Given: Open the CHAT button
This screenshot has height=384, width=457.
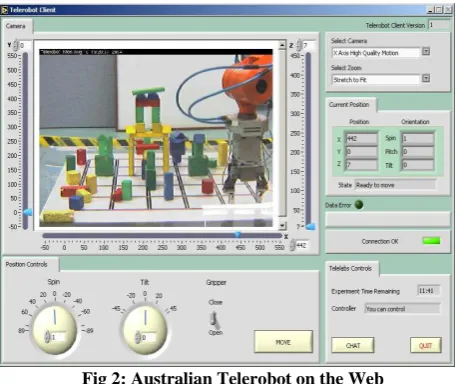Looking at the screenshot, I should [353, 345].
